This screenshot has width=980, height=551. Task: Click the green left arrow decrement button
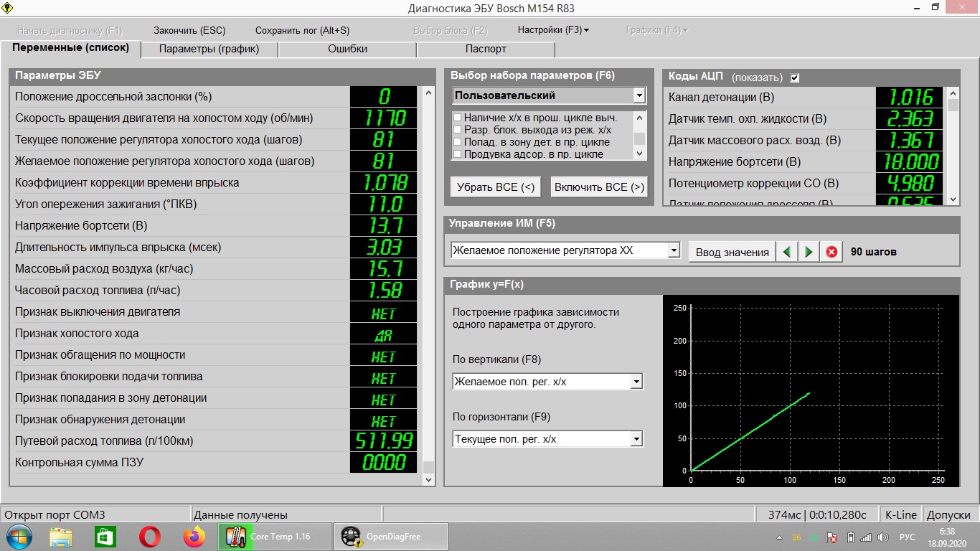click(787, 252)
